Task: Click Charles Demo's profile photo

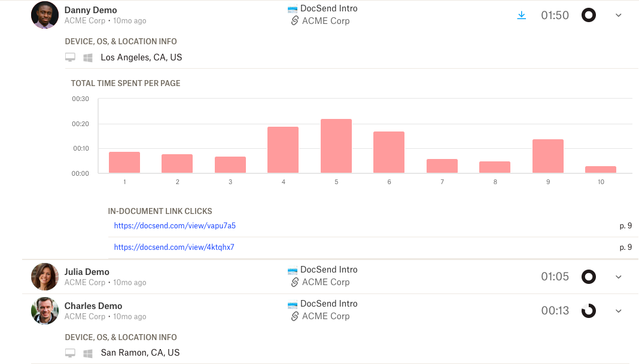Action: click(x=45, y=311)
